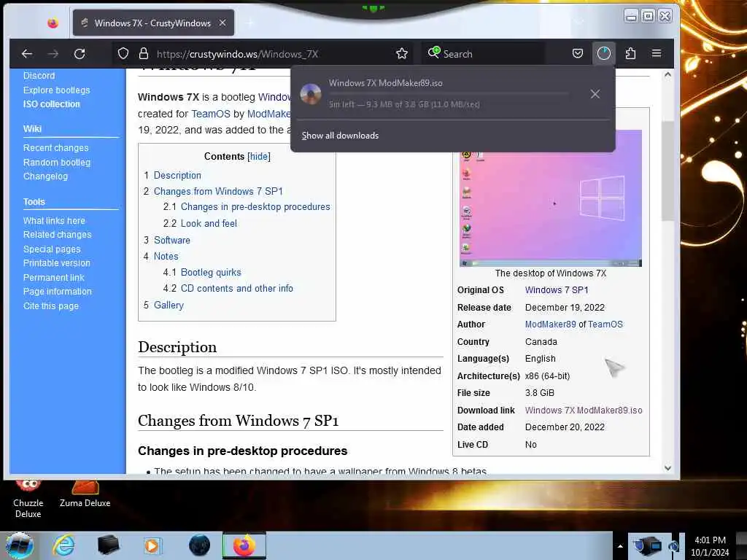Open Explore bootlegs in sidebar
Screen dimensions: 747x560
pos(57,90)
